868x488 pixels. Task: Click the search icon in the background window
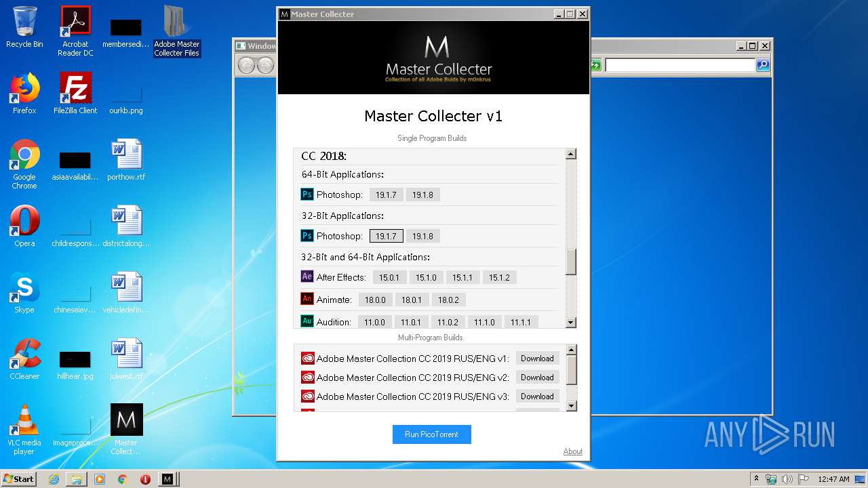click(763, 64)
